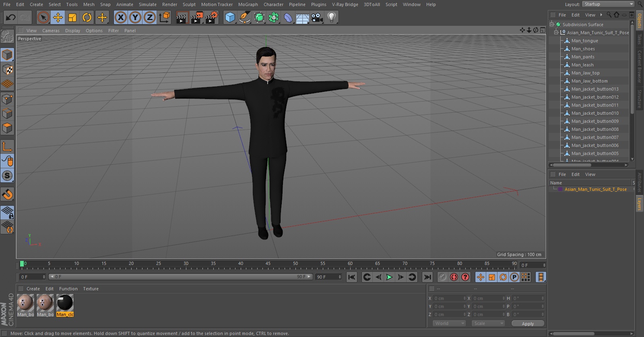Go to the start of animation
Screen dimensions: 644x337
(x=352, y=277)
